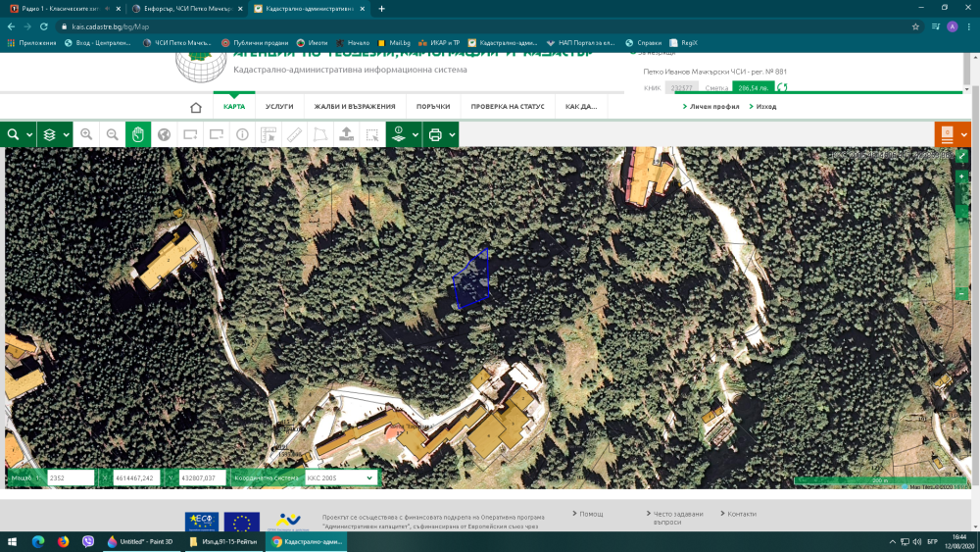980x552 pixels.
Task: Show full extent with globe icon
Action: click(165, 134)
